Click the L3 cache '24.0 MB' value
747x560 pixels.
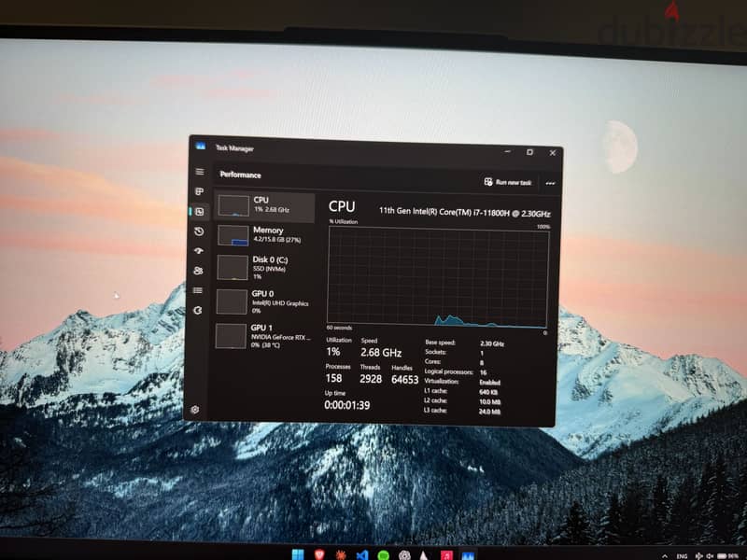pyautogui.click(x=489, y=412)
